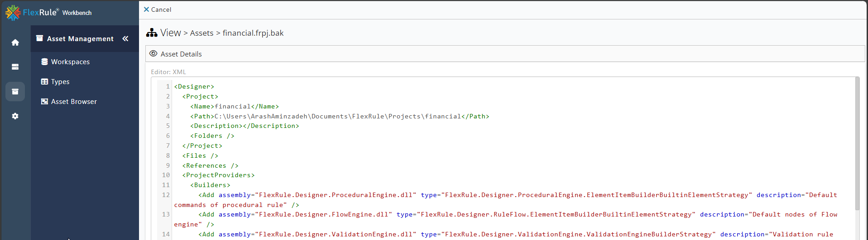The image size is (868, 240).
Task: Click the Workbench title text
Action: 77,13
